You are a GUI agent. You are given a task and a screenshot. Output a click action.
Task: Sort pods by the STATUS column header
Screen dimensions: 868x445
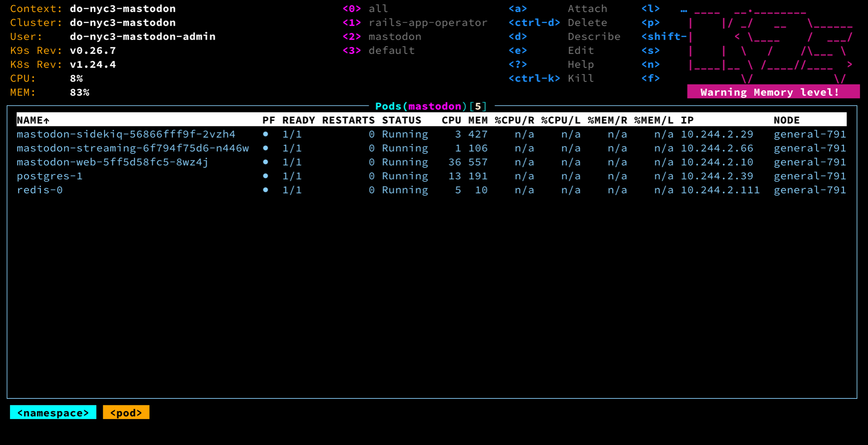pyautogui.click(x=401, y=120)
